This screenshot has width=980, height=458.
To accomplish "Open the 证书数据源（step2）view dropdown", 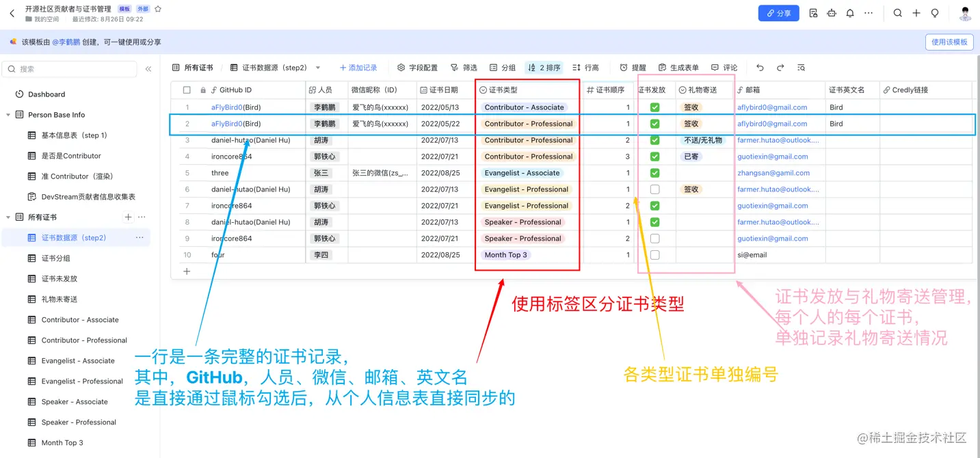I will pos(317,67).
